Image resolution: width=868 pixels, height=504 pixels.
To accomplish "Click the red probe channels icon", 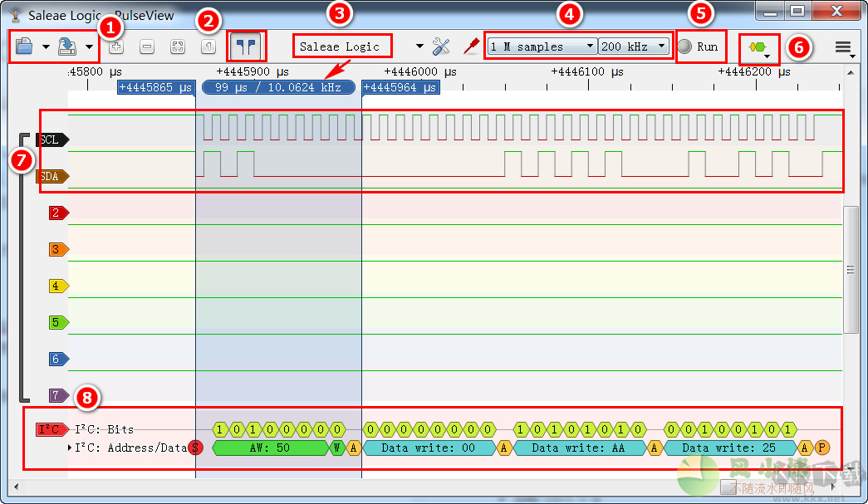I will [x=471, y=46].
